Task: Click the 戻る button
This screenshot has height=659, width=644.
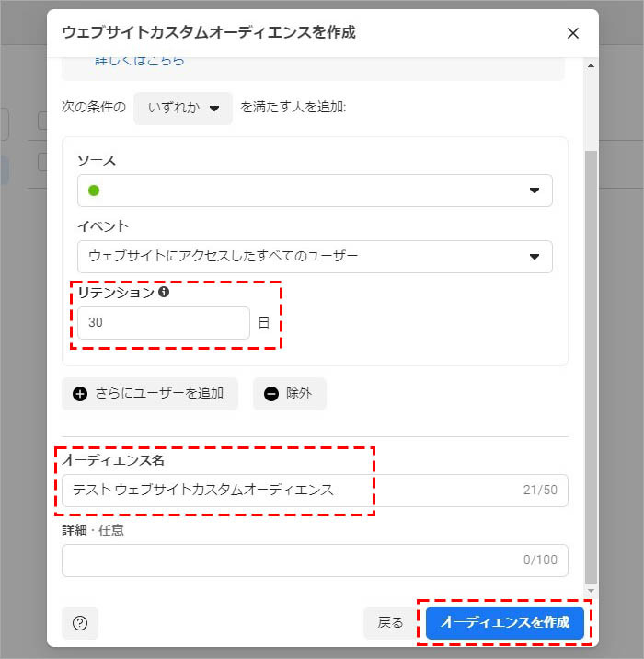Action: coord(390,623)
